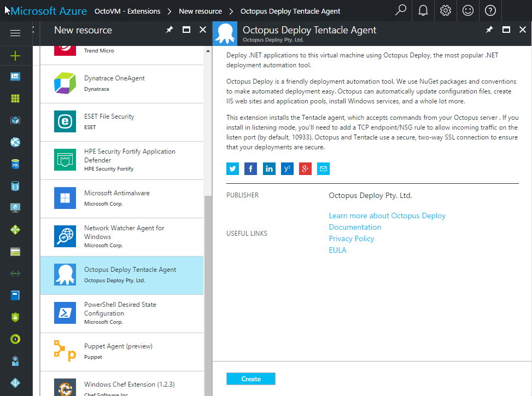Select PowerShell Desired State Configuration extension

[x=121, y=313]
